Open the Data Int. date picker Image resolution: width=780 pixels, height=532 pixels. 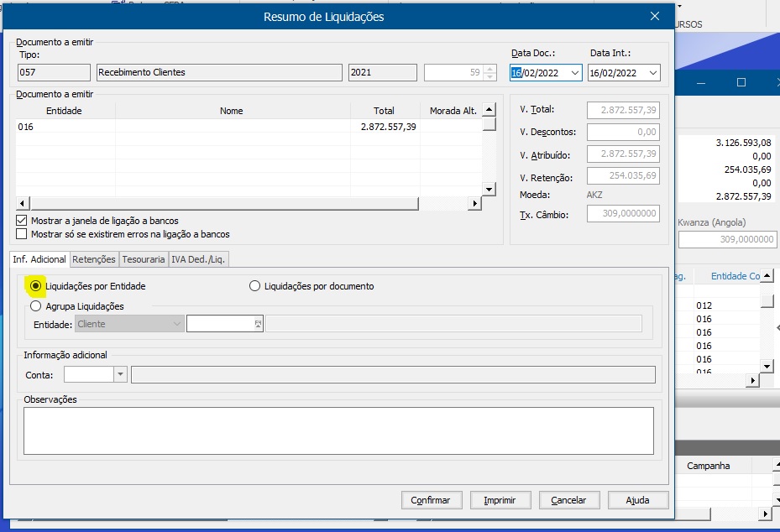[652, 73]
